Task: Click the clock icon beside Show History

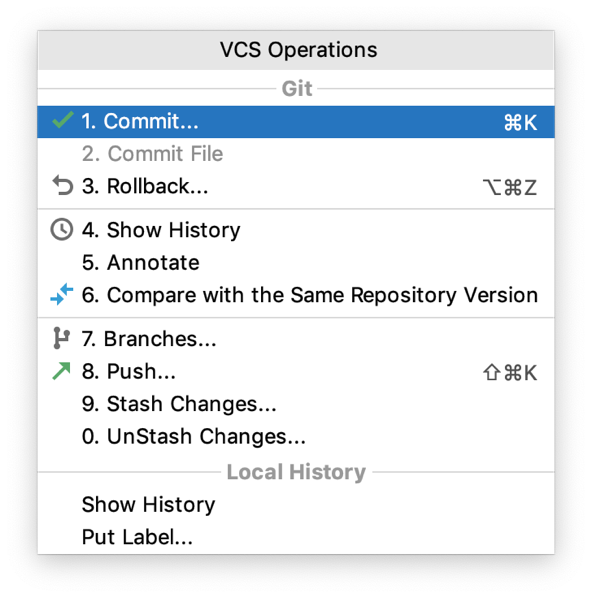Action: (61, 230)
